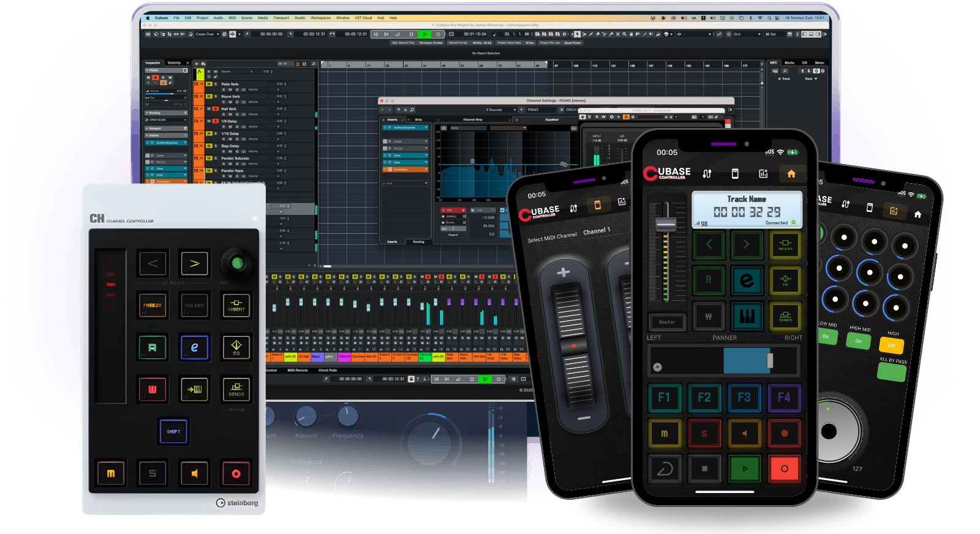This screenshot has width=980, height=534.
Task: Select previous channel arrow on center phone
Action: point(709,244)
